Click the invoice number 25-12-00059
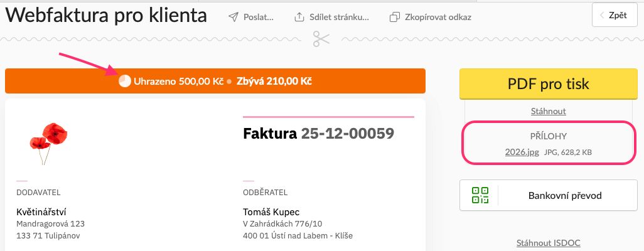 click(347, 133)
